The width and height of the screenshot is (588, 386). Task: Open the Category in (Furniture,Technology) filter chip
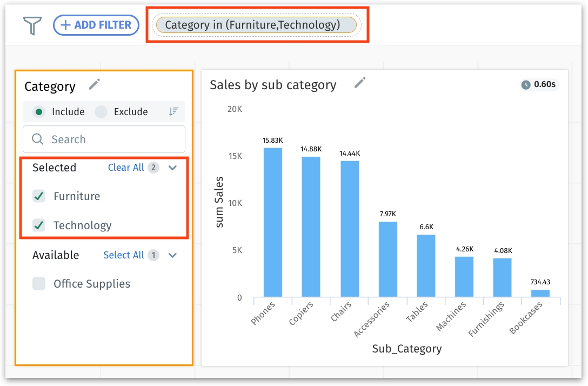(257, 25)
